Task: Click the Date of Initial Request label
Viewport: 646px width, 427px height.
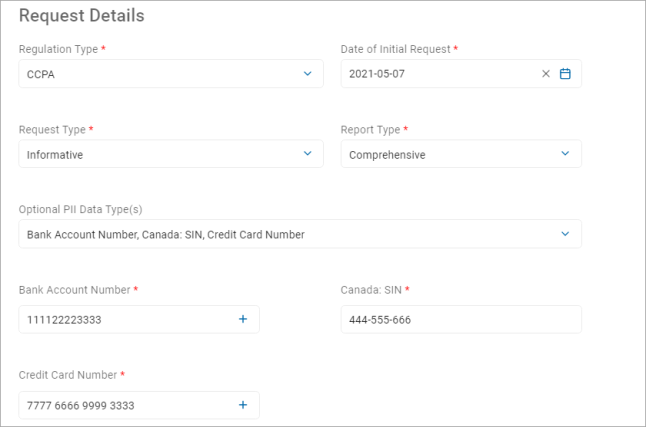Action: 396,49
